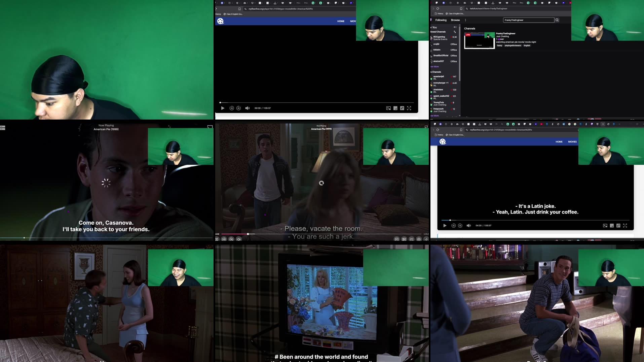Screen dimensions: 644x362
Task: Collapse the Twitch For You sidebar
Action: pos(455,27)
